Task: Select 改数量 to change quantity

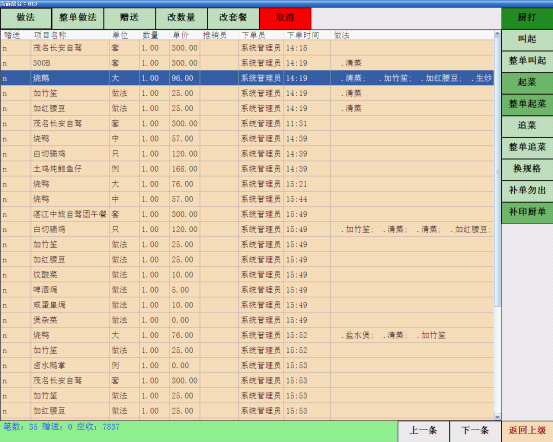Action: tap(181, 18)
